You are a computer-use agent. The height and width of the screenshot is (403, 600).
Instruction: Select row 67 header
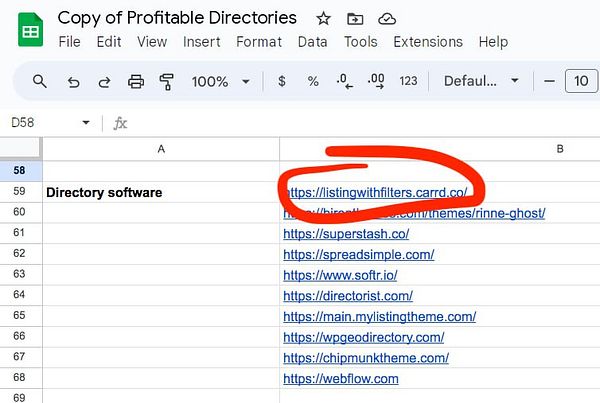[x=21, y=357]
